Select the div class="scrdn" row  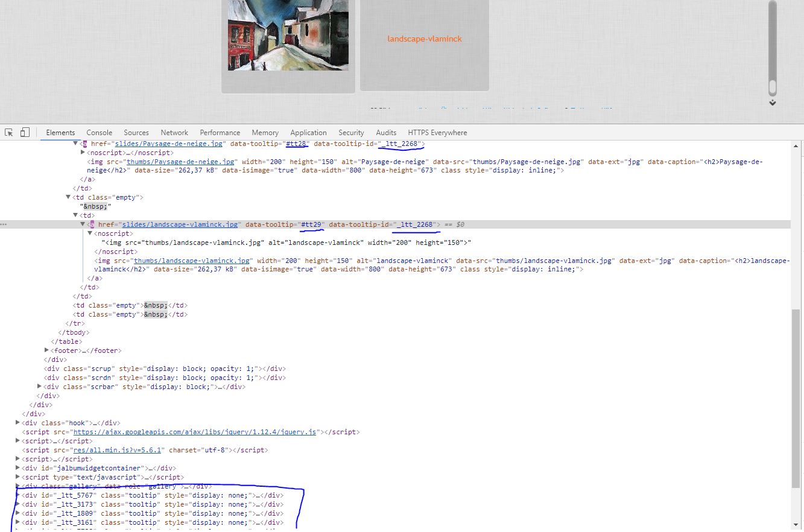pyautogui.click(x=164, y=378)
